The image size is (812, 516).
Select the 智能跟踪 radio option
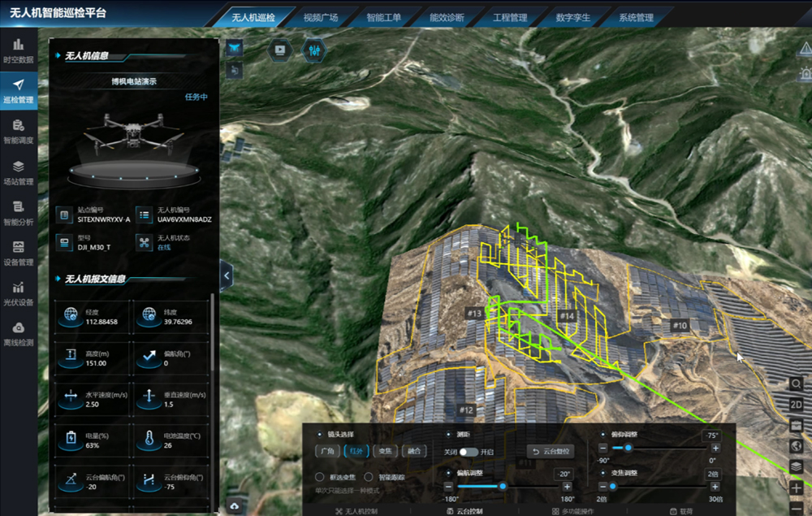click(369, 477)
